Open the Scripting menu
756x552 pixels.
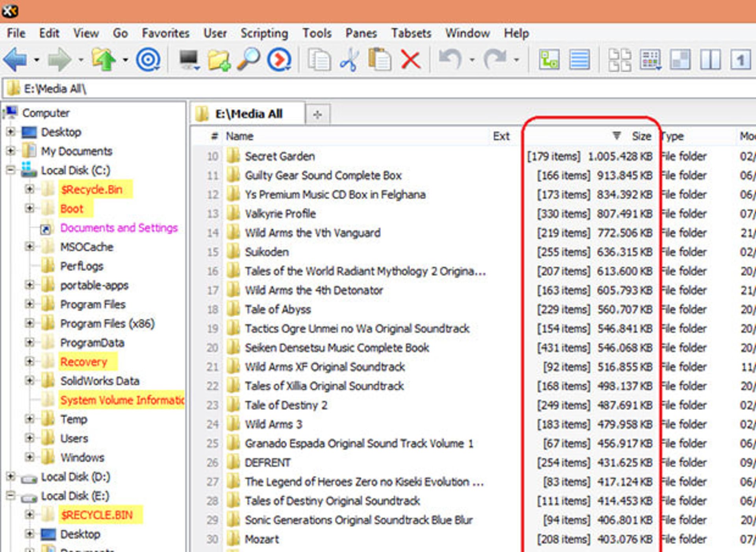pyautogui.click(x=264, y=33)
